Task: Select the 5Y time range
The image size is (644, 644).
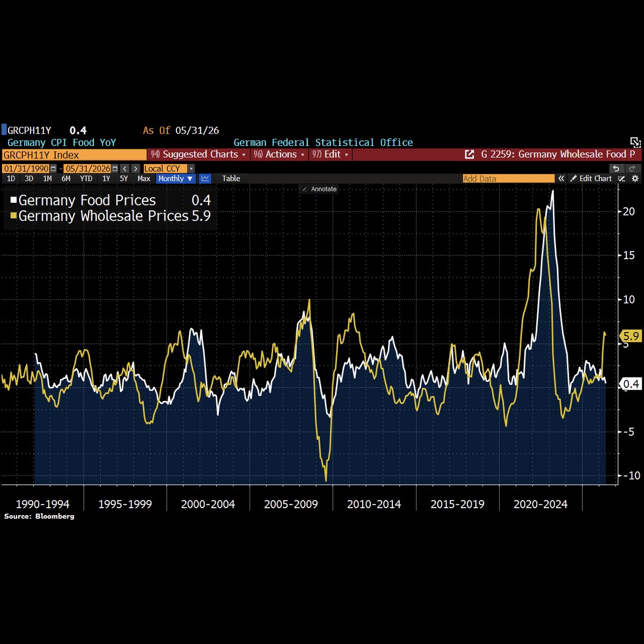Action: (124, 179)
